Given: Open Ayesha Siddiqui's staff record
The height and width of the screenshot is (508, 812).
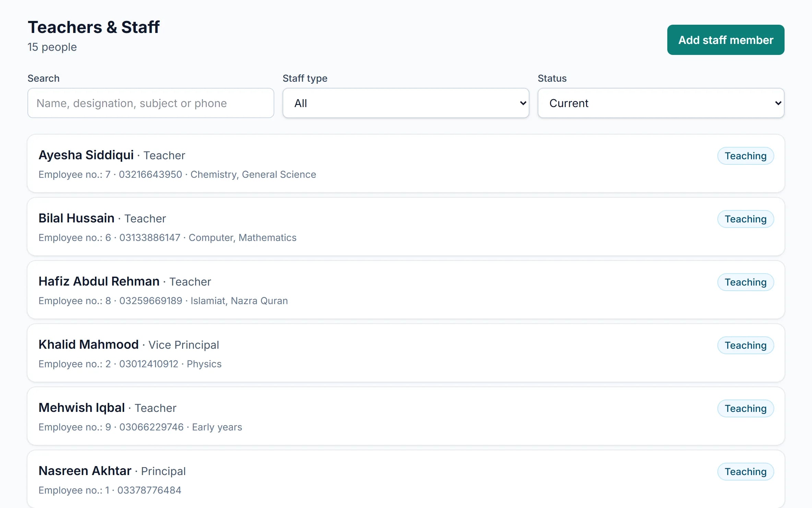Looking at the screenshot, I should (x=406, y=163).
